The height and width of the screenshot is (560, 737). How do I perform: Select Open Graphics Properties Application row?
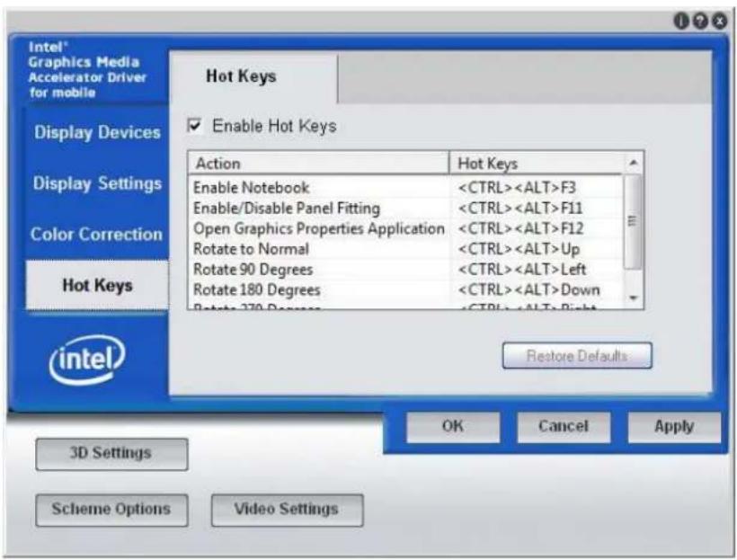pos(406,228)
